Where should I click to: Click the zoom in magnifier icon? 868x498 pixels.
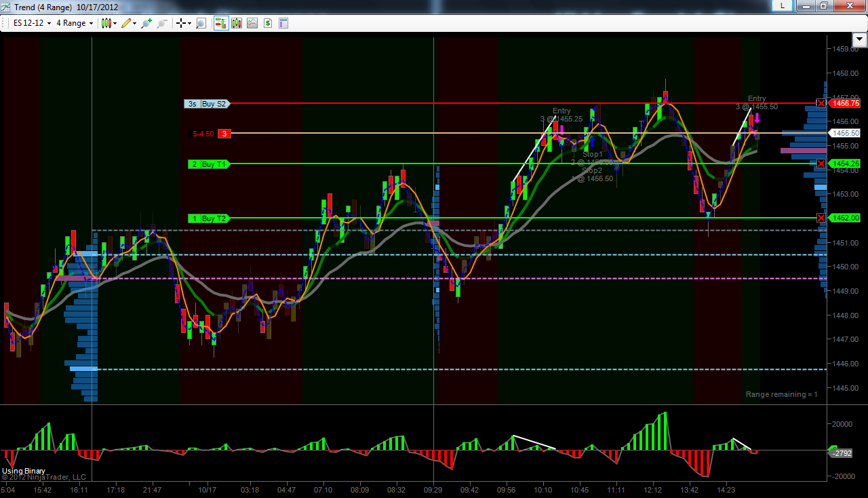tap(146, 23)
